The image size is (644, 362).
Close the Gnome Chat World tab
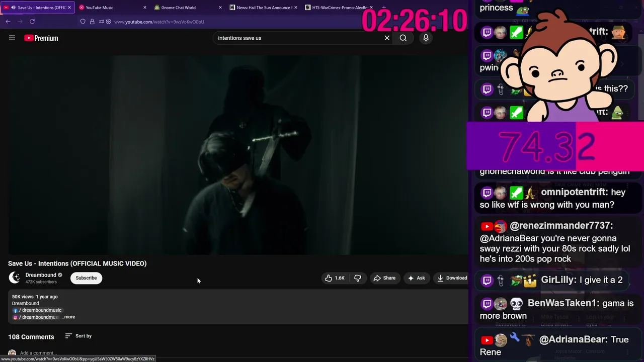pos(220,8)
